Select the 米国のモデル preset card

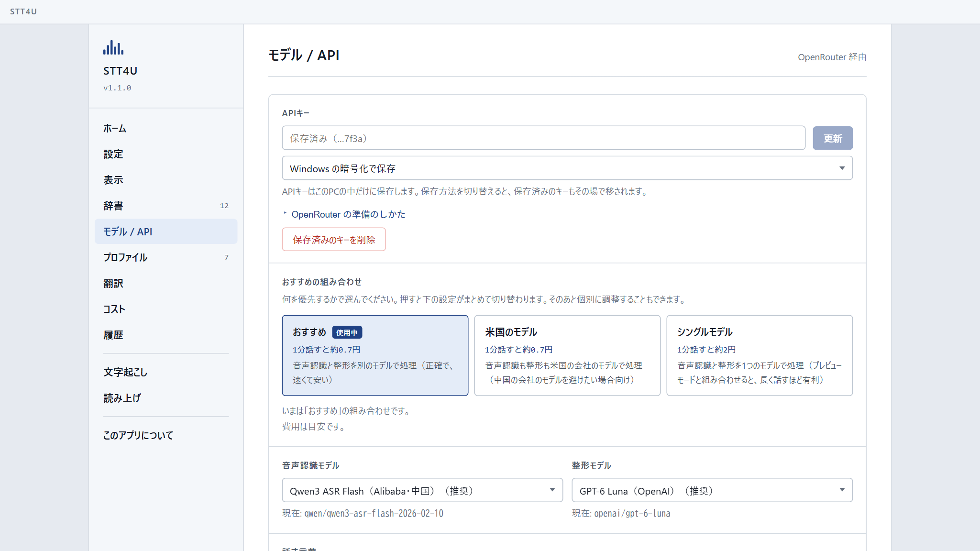[567, 355]
